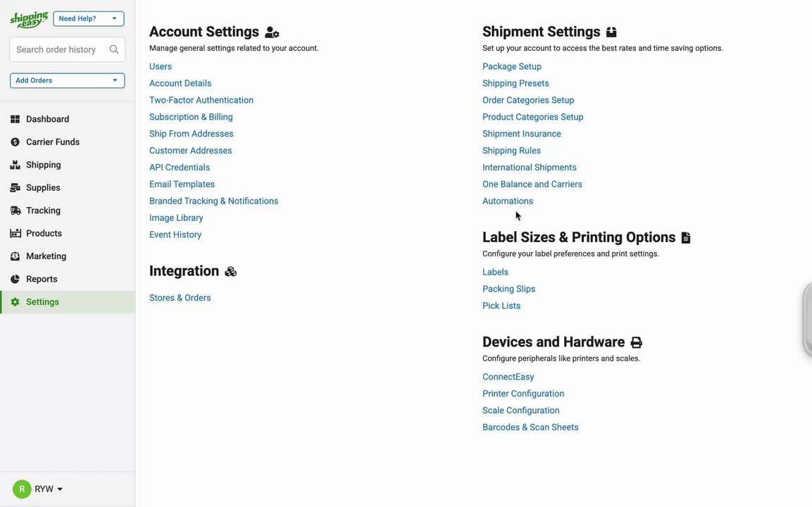Click the Settings gear icon in sidebar
Image resolution: width=812 pixels, height=507 pixels.
pyautogui.click(x=15, y=302)
